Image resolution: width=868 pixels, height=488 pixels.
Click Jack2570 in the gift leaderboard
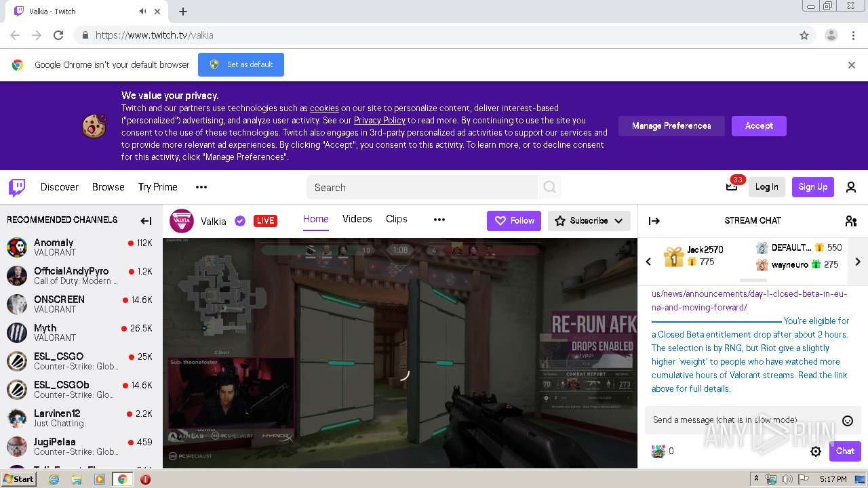(705, 249)
